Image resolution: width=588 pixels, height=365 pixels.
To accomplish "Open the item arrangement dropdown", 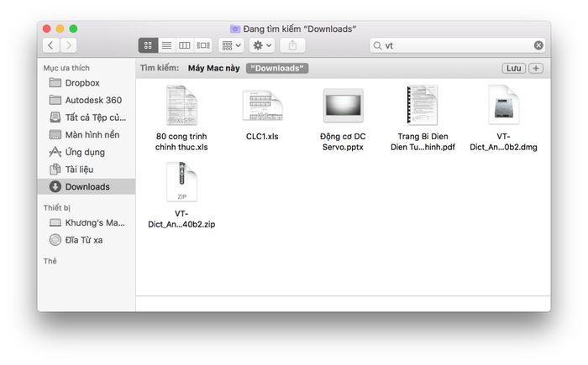I will pos(231,45).
